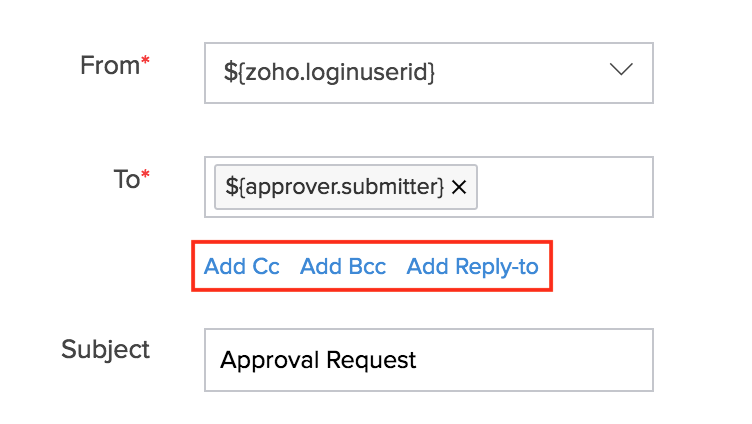Click the Add Cc link

tap(242, 266)
